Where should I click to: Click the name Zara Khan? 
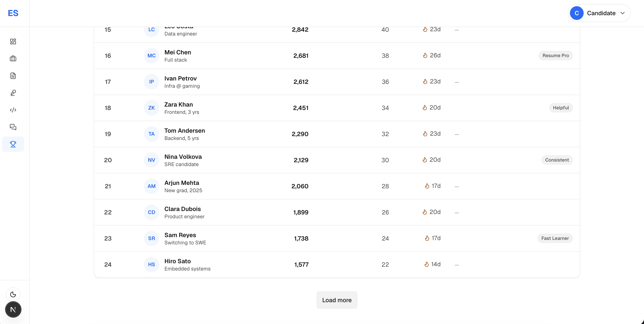pyautogui.click(x=179, y=104)
